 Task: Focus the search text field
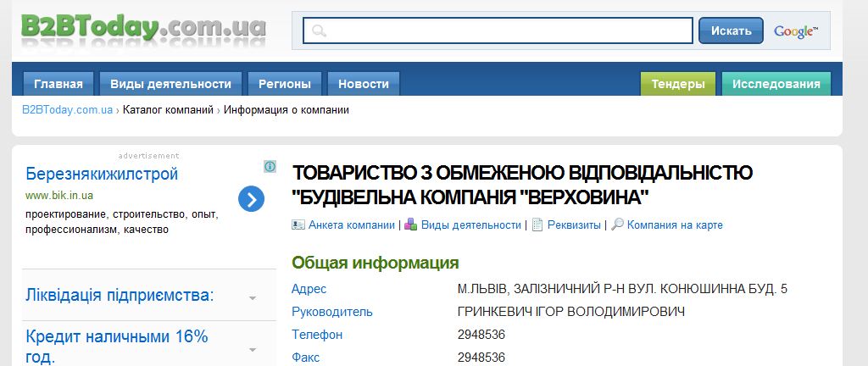[509, 31]
